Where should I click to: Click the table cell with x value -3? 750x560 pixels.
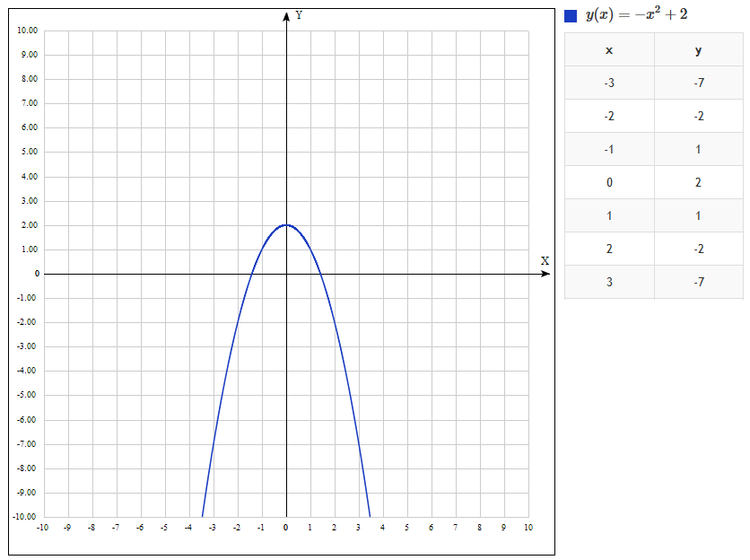(x=609, y=83)
